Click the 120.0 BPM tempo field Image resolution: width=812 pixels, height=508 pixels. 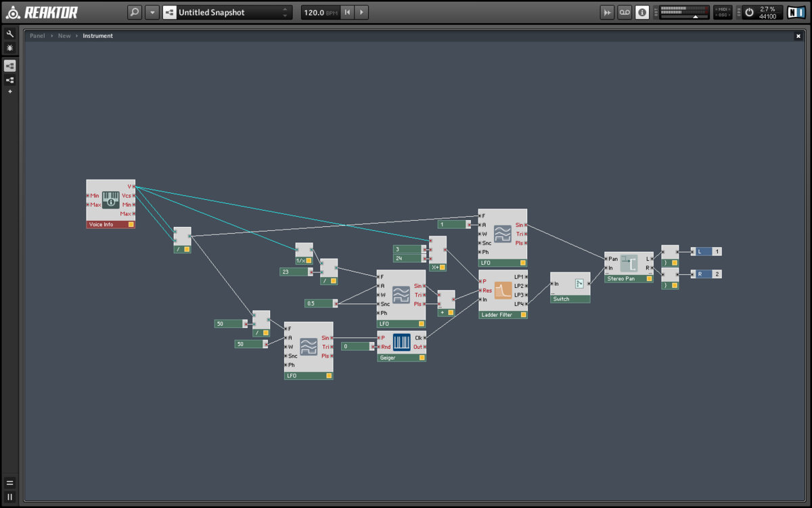pyautogui.click(x=319, y=12)
